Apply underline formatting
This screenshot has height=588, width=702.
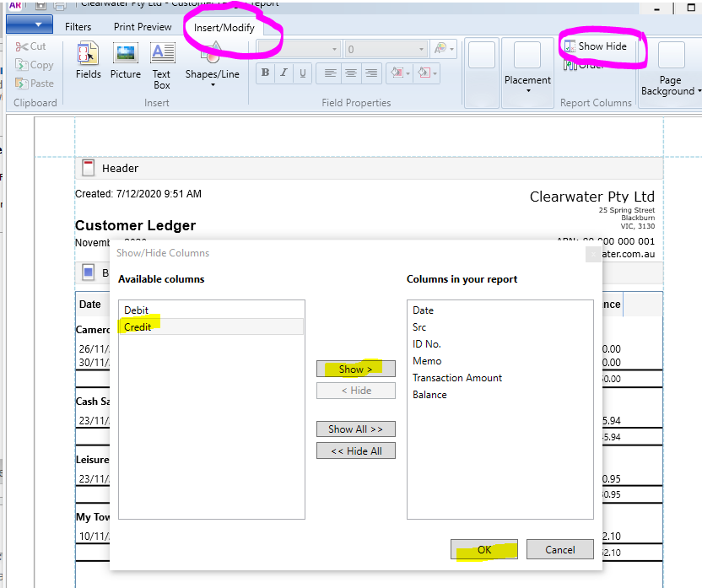[x=303, y=73]
